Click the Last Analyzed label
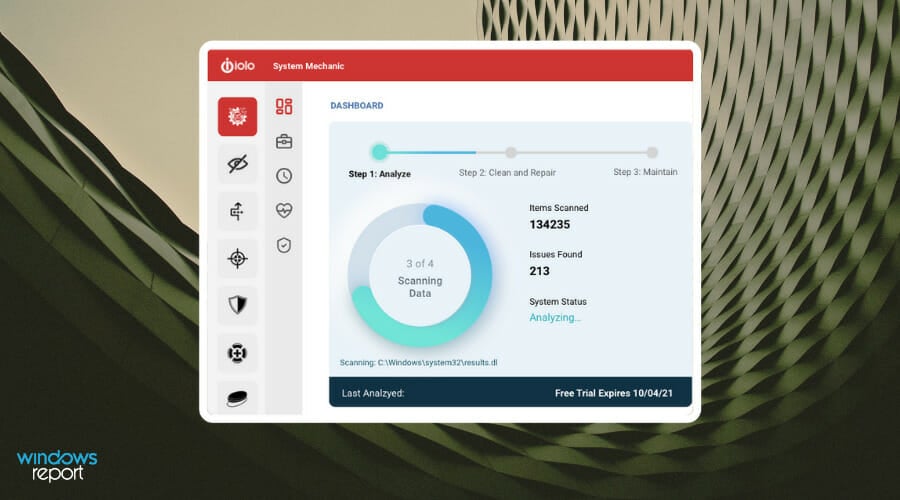The height and width of the screenshot is (500, 900). 373,393
